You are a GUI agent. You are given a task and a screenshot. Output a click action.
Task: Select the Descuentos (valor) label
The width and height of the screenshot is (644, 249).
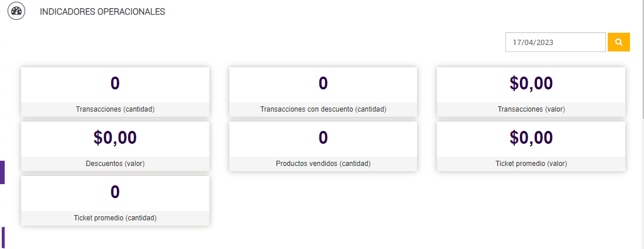pos(115,164)
